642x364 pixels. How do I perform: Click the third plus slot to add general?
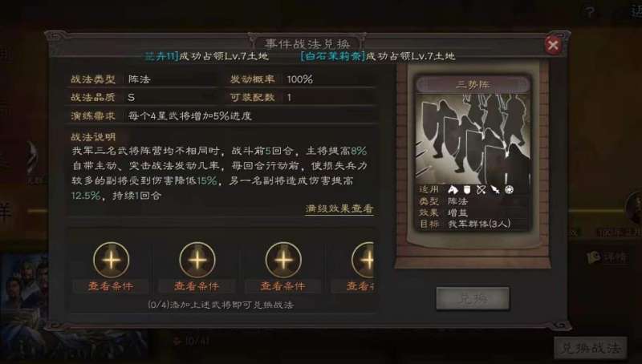(x=283, y=260)
